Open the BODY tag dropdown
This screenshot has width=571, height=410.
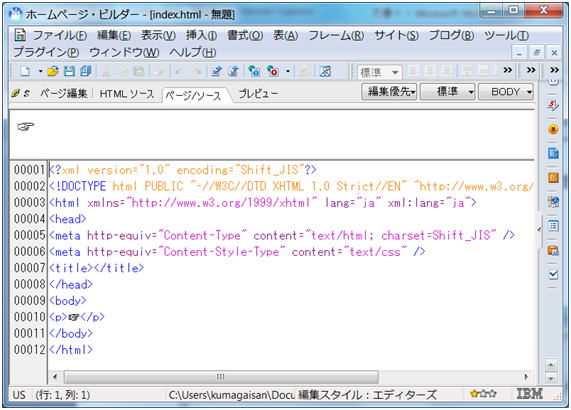pyautogui.click(x=505, y=92)
